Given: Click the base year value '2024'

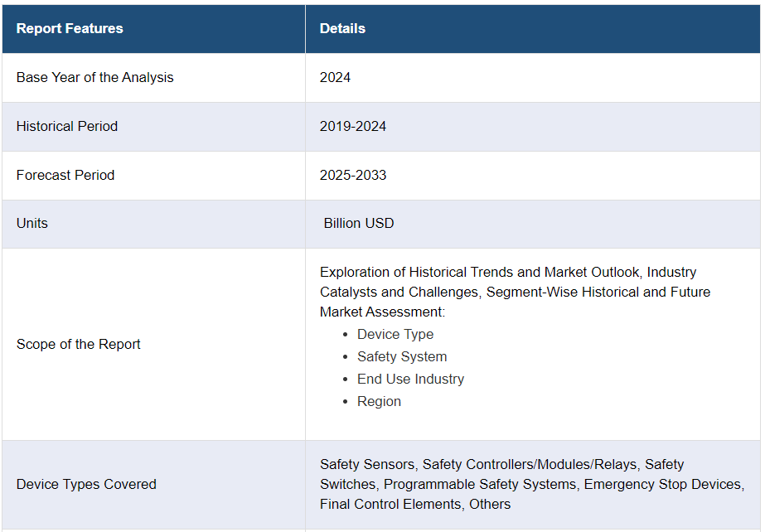Looking at the screenshot, I should coord(335,78).
